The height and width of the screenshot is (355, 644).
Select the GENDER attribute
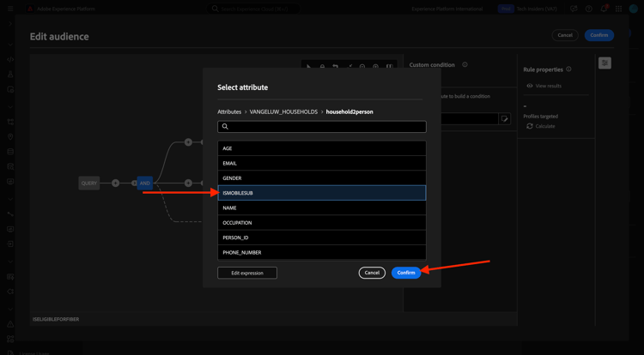[x=322, y=177]
